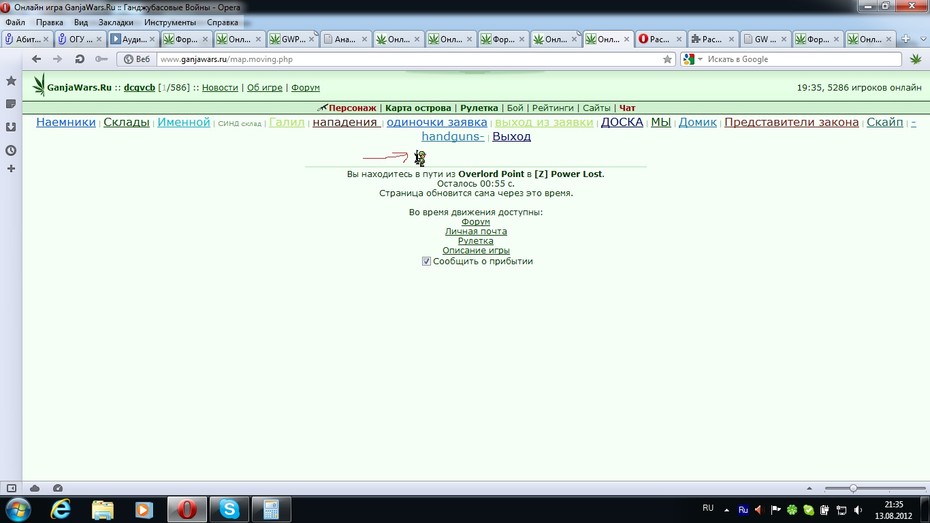Click the 'Искать в Google' search field
This screenshot has width=930, height=523.
(x=803, y=59)
